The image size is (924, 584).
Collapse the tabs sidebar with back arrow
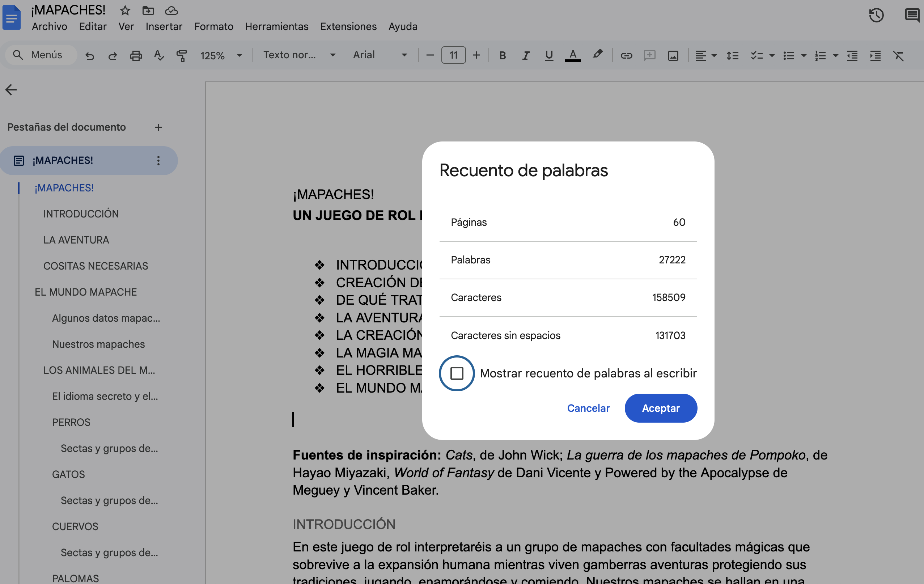point(11,90)
